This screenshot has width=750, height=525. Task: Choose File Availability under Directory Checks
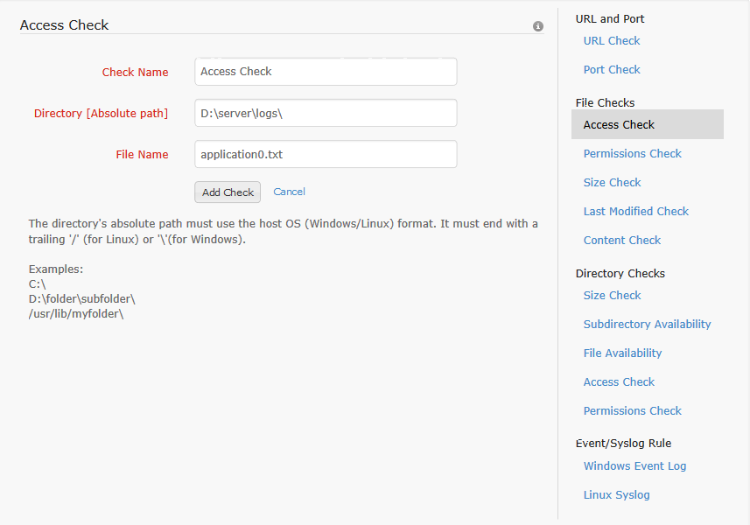(622, 353)
